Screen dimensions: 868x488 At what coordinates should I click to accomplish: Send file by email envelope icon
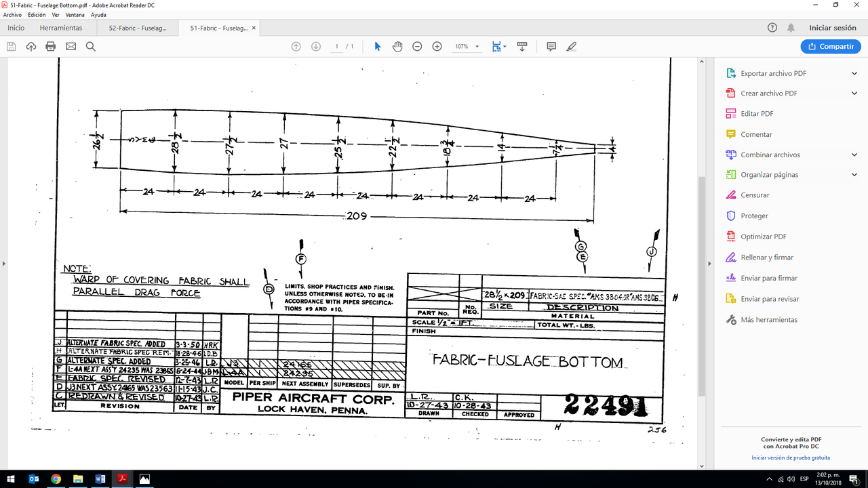71,46
